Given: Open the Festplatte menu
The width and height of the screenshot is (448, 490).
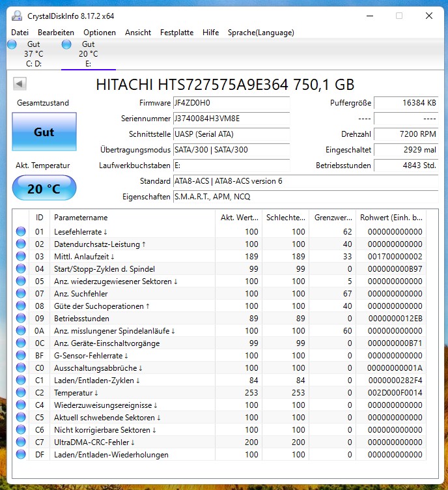Looking at the screenshot, I should (176, 33).
